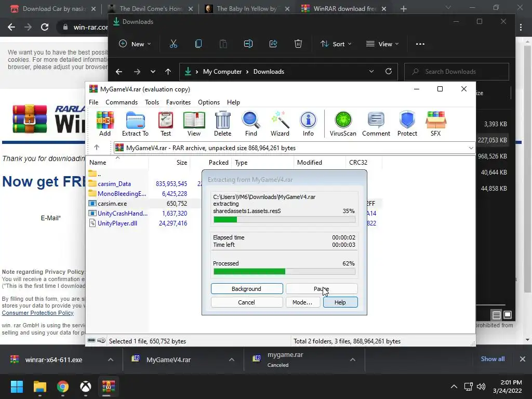Click Show all downloads link
This screenshot has width=532, height=399.
tap(493, 359)
